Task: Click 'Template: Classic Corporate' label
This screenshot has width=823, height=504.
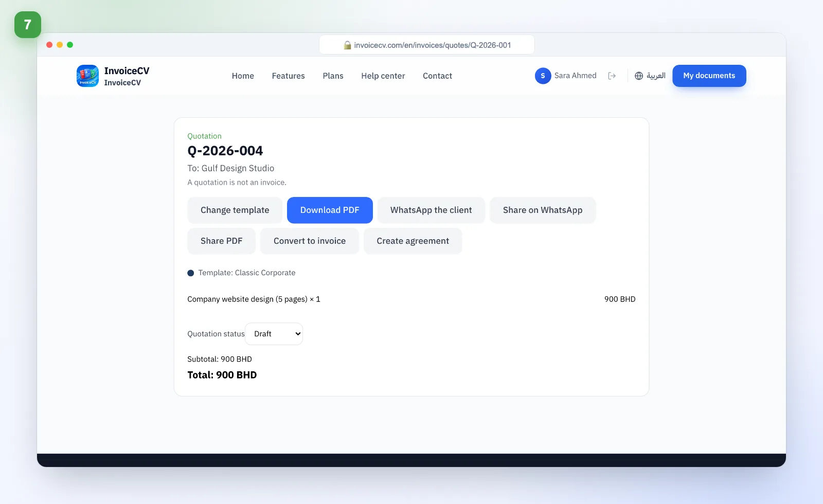Action: click(x=247, y=273)
